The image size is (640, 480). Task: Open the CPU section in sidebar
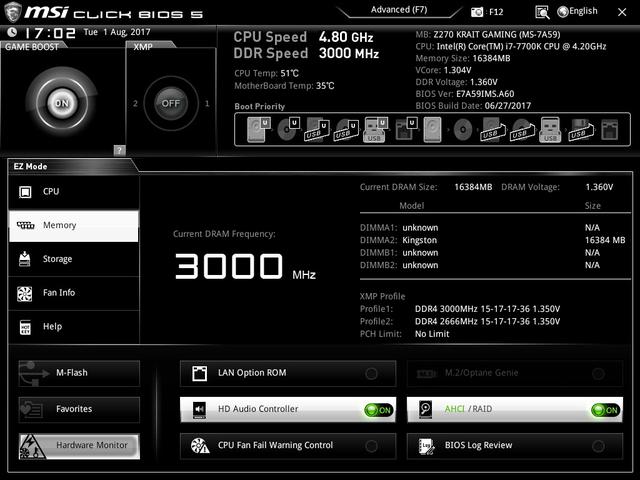tap(74, 191)
